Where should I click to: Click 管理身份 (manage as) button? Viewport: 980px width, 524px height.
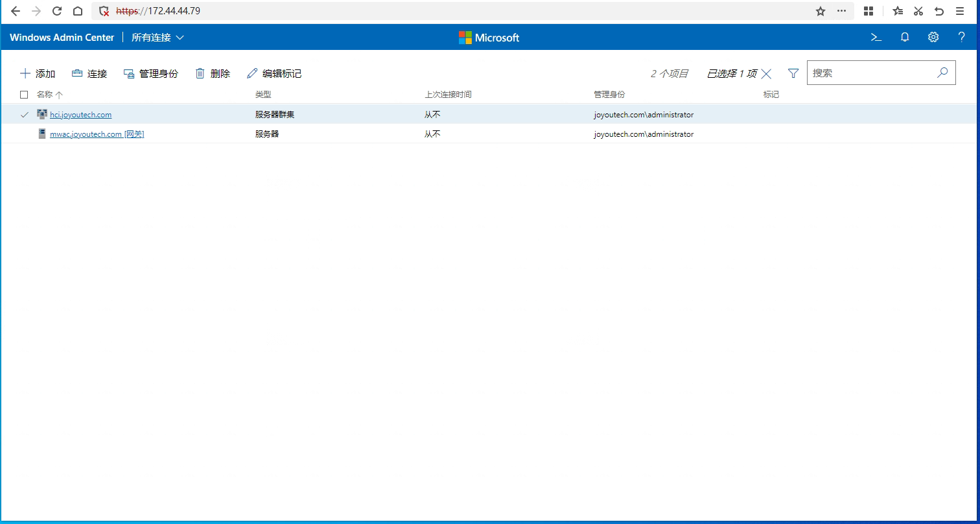click(x=150, y=74)
